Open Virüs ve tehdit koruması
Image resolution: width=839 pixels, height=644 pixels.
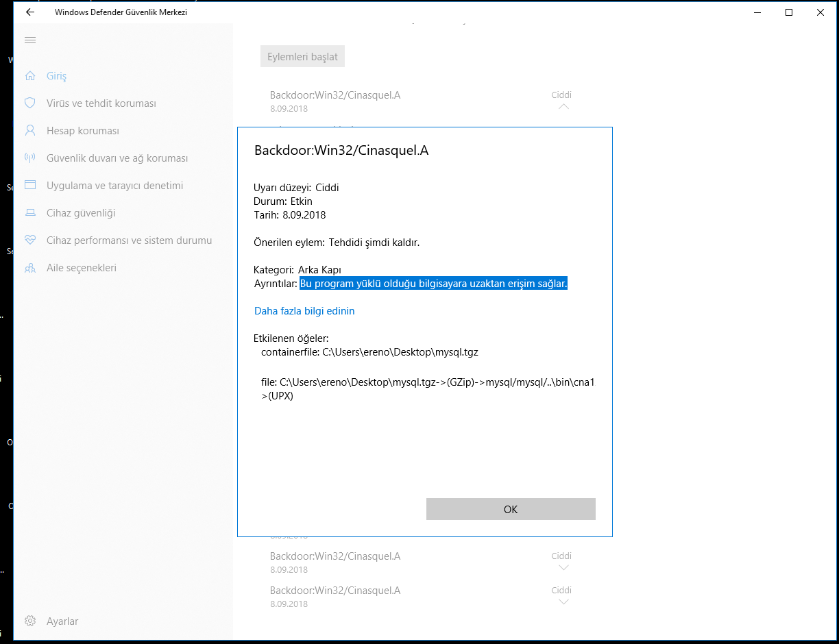click(x=101, y=103)
